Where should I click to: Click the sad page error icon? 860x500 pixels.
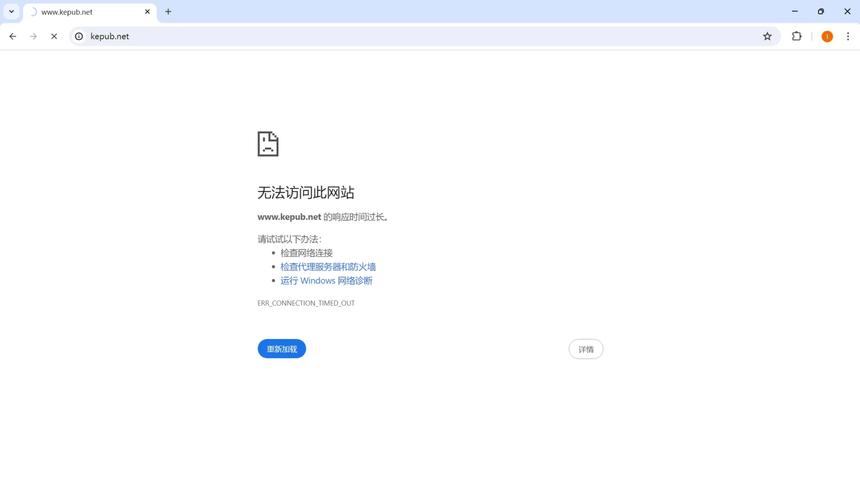click(x=268, y=144)
